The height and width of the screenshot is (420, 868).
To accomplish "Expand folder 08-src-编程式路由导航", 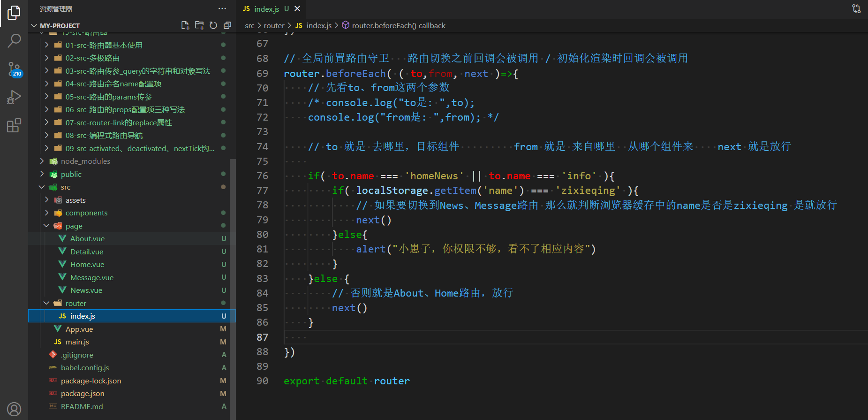I will (46, 135).
